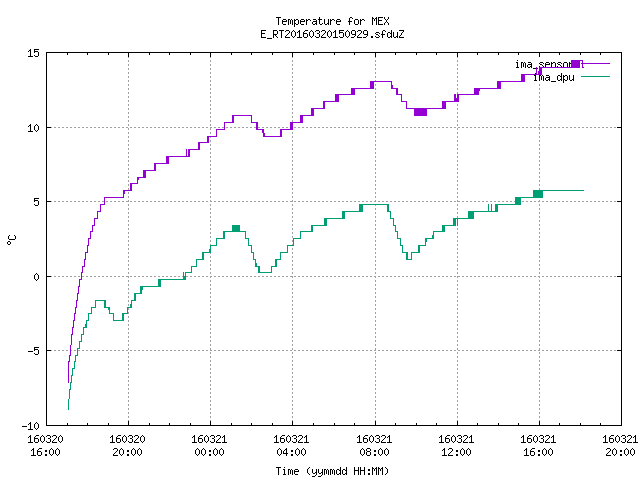Click the x-axis tick label 160321 04:00

pos(291,446)
